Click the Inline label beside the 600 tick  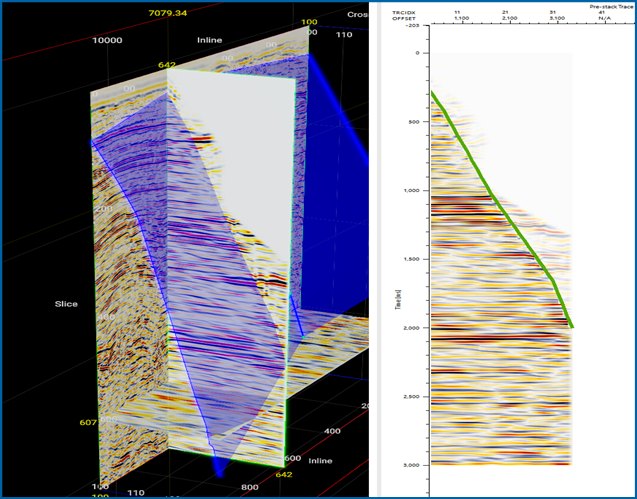click(x=320, y=461)
